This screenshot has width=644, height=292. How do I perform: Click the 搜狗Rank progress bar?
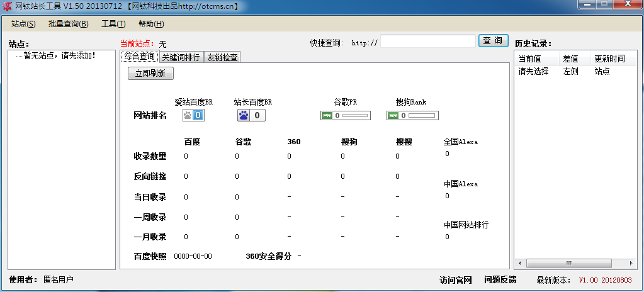tap(422, 116)
